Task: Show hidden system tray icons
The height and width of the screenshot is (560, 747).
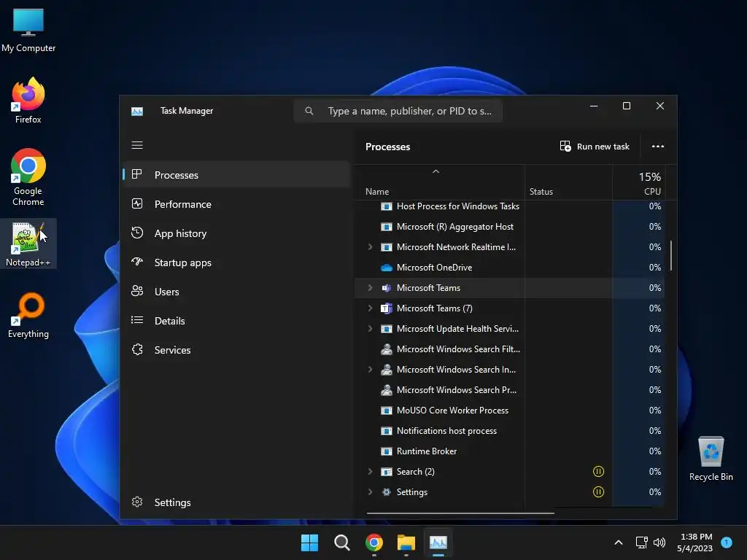Action: pyautogui.click(x=619, y=542)
